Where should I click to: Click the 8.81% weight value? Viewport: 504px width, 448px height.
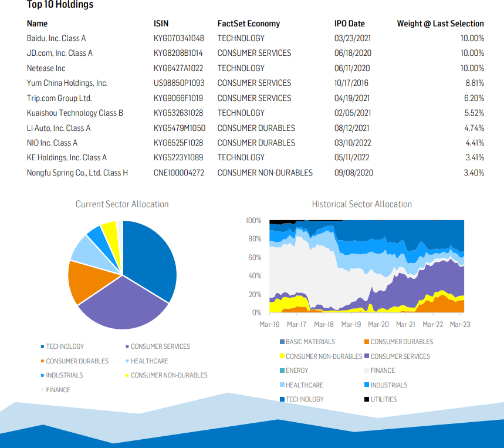(475, 83)
